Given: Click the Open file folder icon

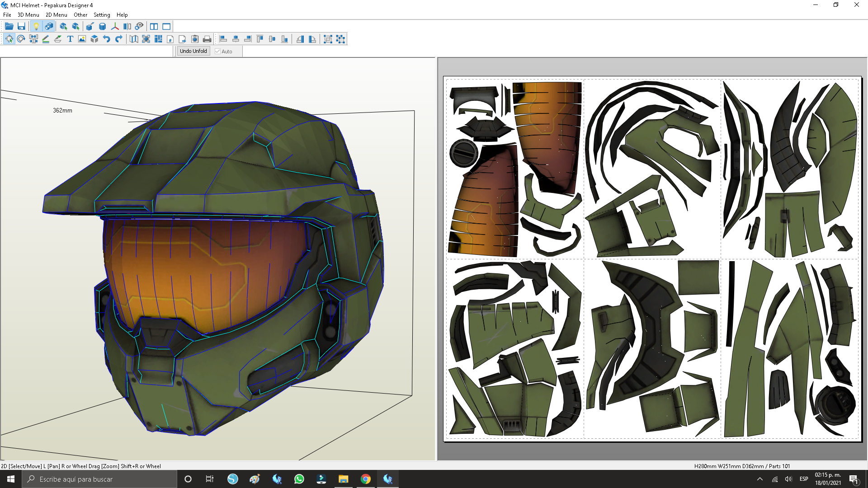Looking at the screenshot, I should pos(9,26).
